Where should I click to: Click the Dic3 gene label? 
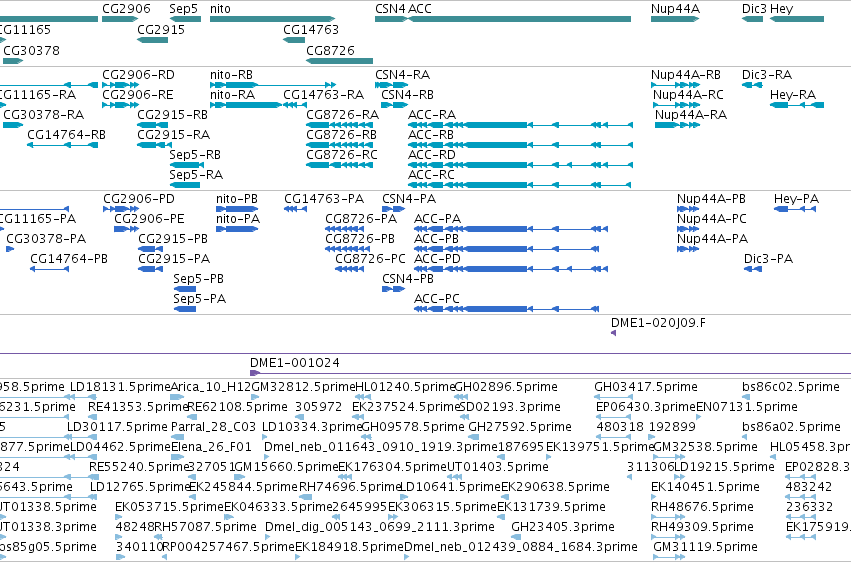754,9
